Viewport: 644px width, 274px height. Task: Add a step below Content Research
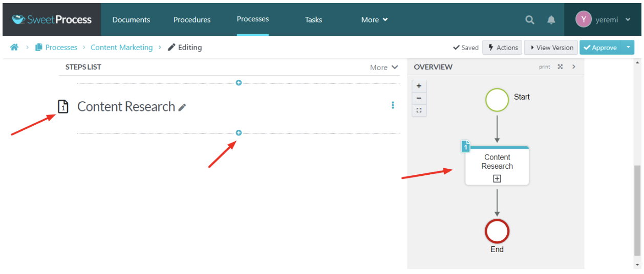tap(239, 133)
